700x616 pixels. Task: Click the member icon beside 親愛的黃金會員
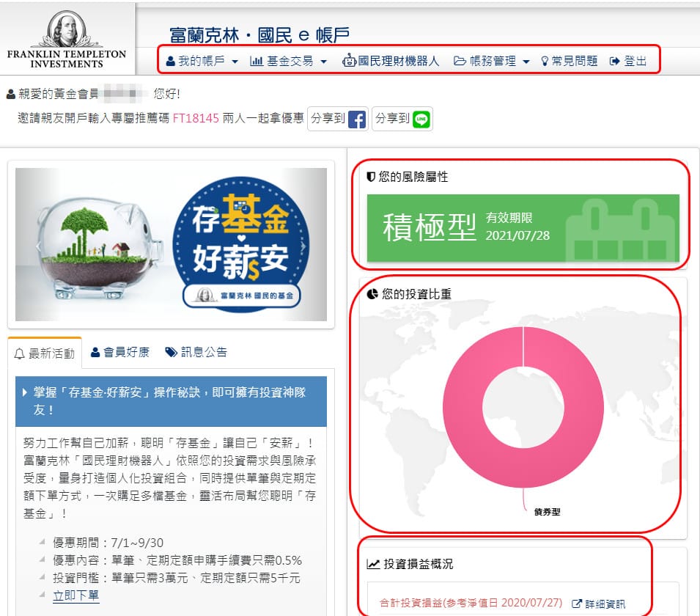(11, 95)
